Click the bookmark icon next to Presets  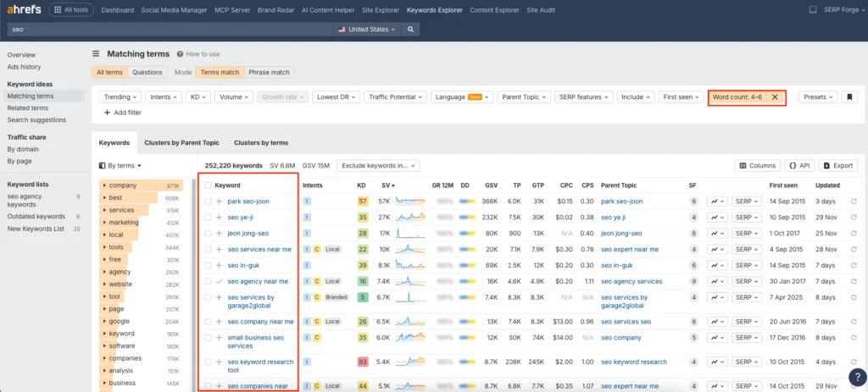(x=849, y=97)
